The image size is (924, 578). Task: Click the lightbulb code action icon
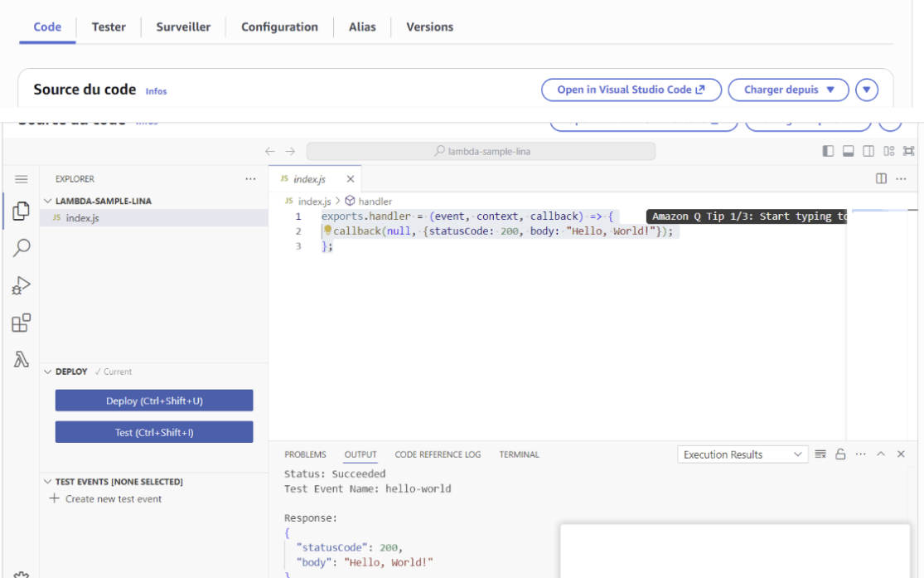(327, 231)
